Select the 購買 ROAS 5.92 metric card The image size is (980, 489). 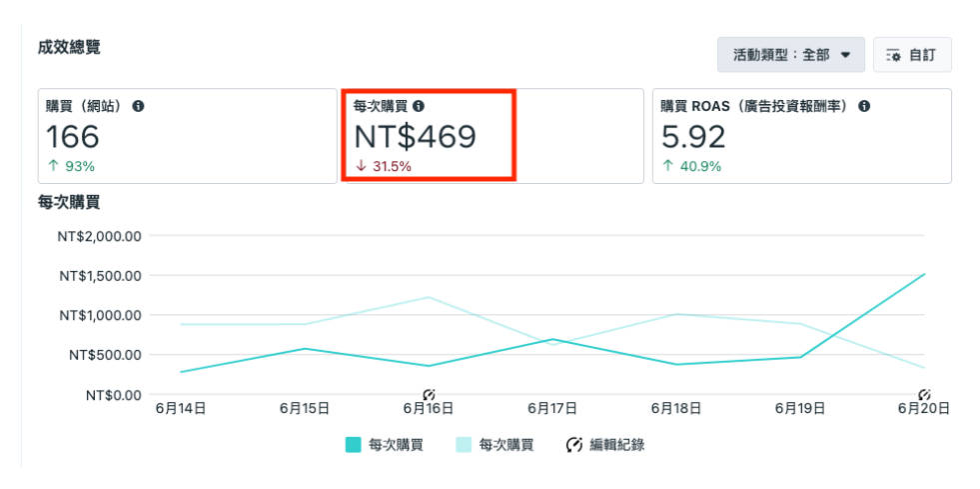tap(802, 136)
